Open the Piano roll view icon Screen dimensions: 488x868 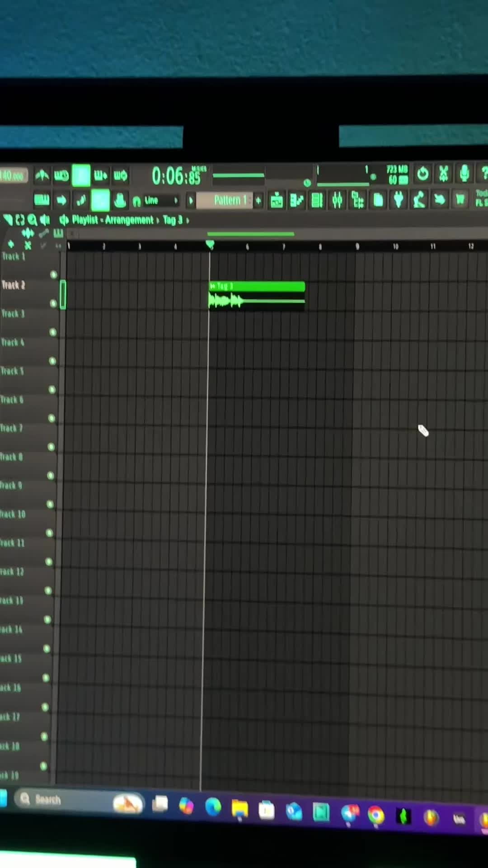[x=297, y=200]
